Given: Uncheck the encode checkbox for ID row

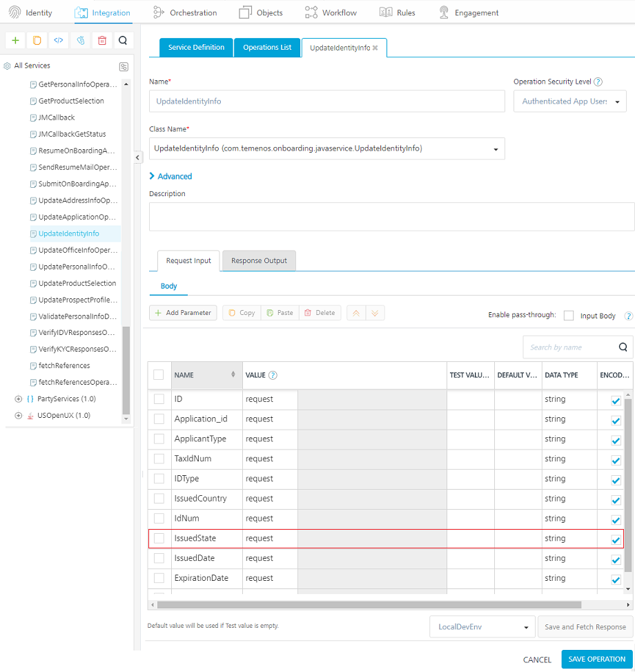Looking at the screenshot, I should [x=616, y=401].
